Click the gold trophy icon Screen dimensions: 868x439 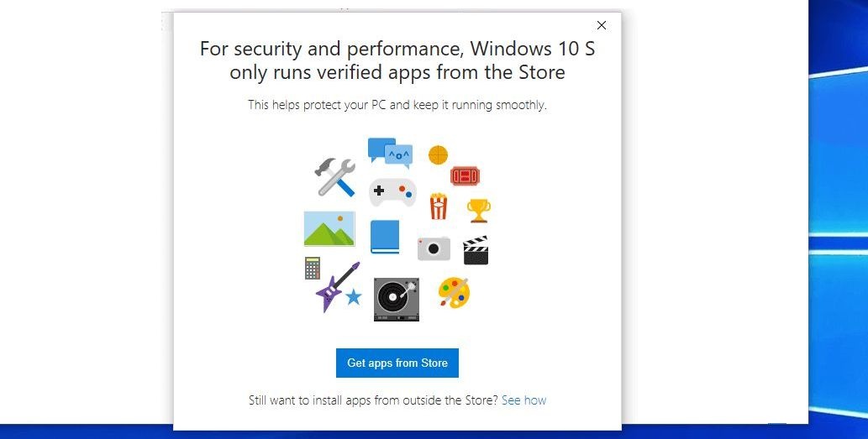point(479,210)
